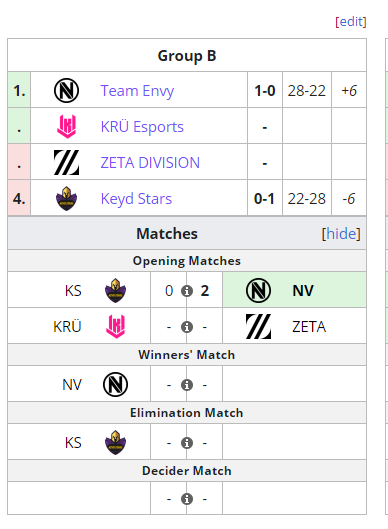The height and width of the screenshot is (529, 388).
Task: Click the NV logo in opening match winner cell
Action: (258, 290)
